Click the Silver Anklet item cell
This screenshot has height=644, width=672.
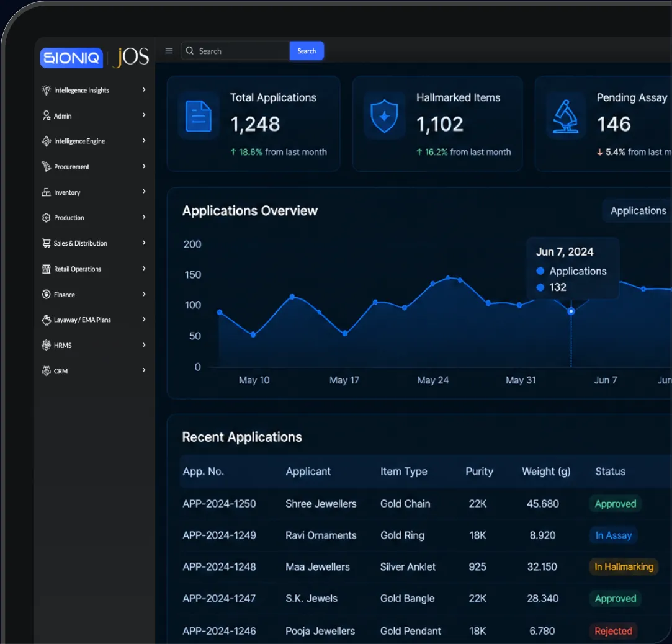408,567
